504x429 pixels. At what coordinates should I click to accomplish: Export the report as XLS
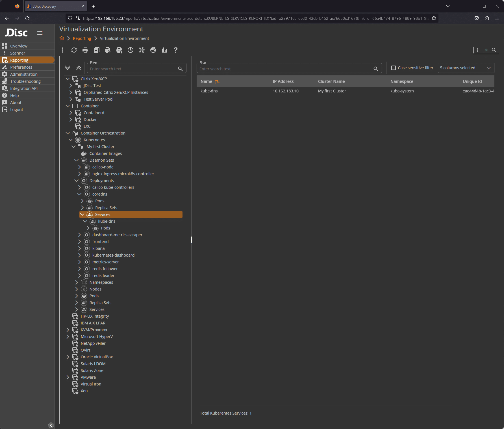(x=108, y=50)
